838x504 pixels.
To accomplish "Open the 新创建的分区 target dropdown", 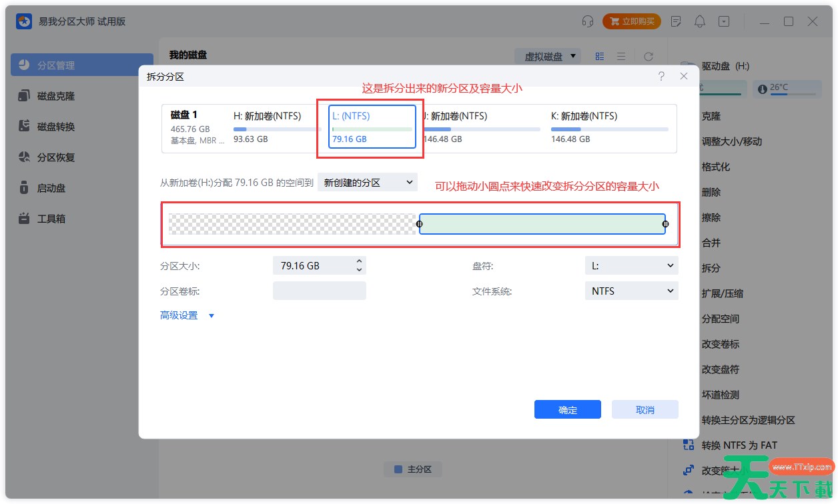I will coord(367,182).
